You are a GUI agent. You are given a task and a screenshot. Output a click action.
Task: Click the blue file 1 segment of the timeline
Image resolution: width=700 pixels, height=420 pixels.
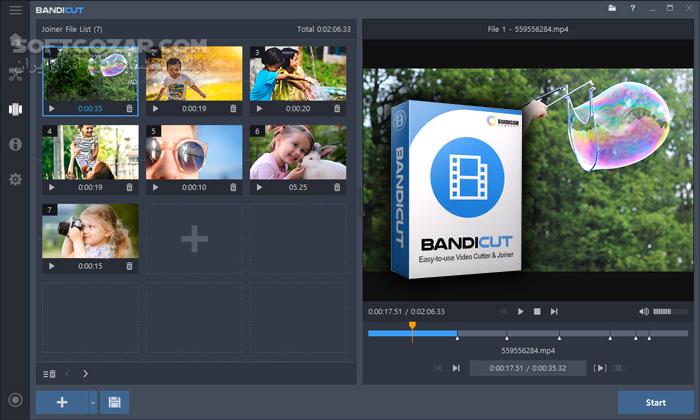coord(412,333)
